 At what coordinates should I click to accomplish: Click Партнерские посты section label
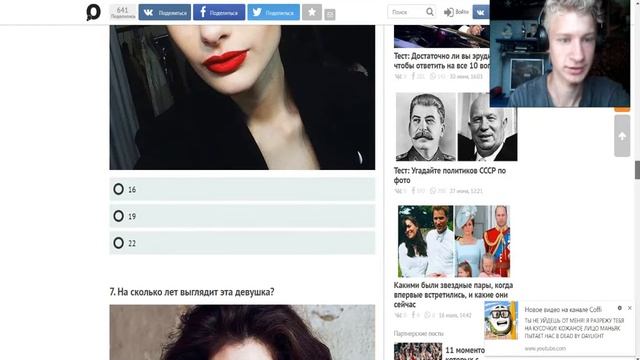point(418,333)
